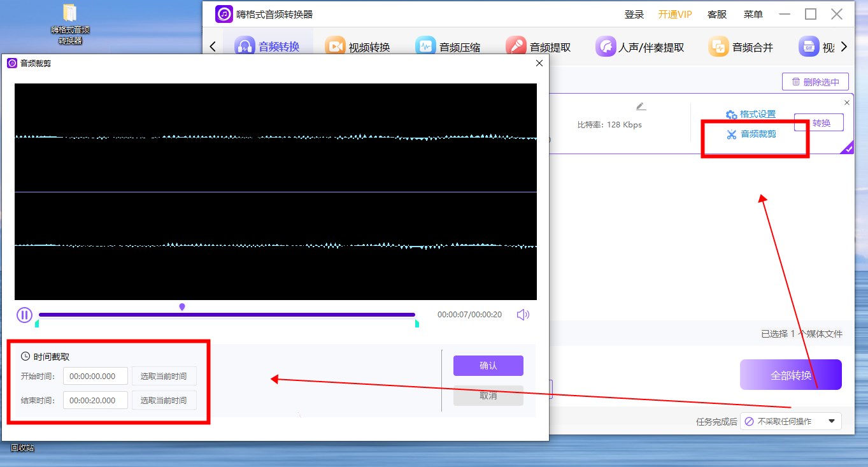Open the 音频合并 tab
The height and width of the screenshot is (467, 868).
point(741,47)
